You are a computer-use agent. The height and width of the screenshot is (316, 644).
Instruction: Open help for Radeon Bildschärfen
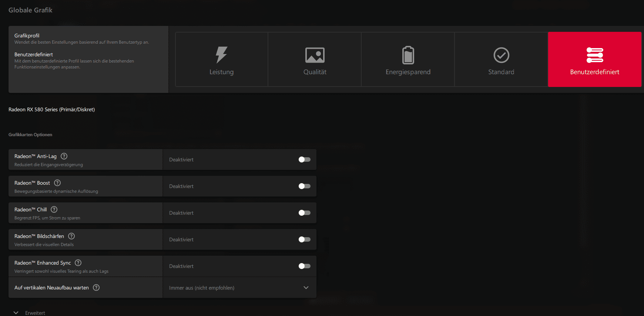click(x=71, y=236)
